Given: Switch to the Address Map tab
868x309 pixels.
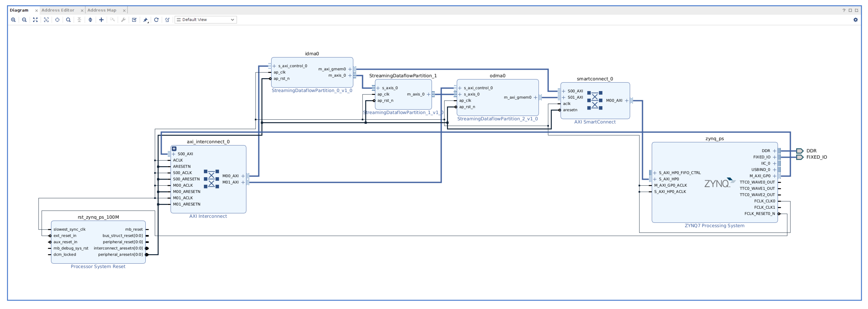Looking at the screenshot, I should point(102,10).
